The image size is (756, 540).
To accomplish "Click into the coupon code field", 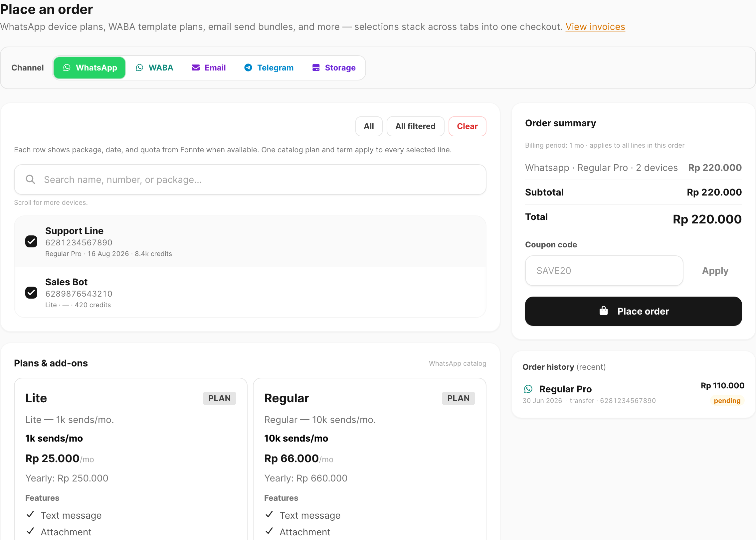I will [604, 271].
